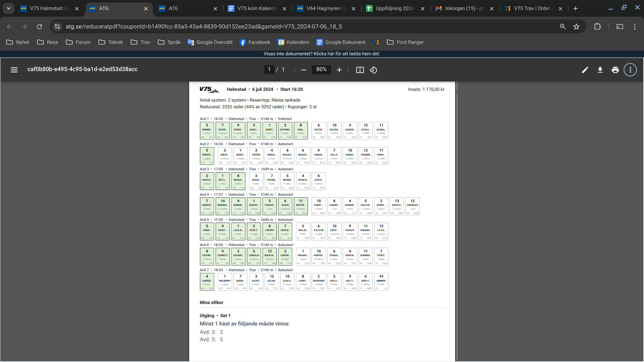Screen dimensions: 644x362
Task: Bookmark this page with the star icon
Action: (576, 26)
